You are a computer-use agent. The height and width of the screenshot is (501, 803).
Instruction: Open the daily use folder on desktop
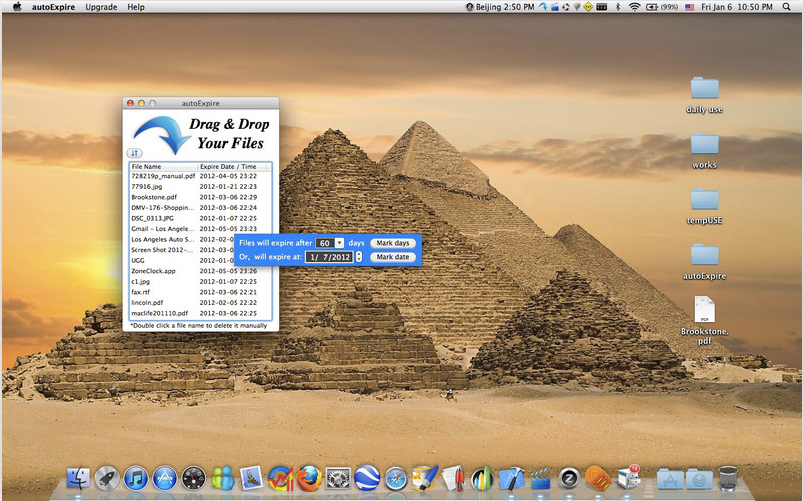point(704,95)
